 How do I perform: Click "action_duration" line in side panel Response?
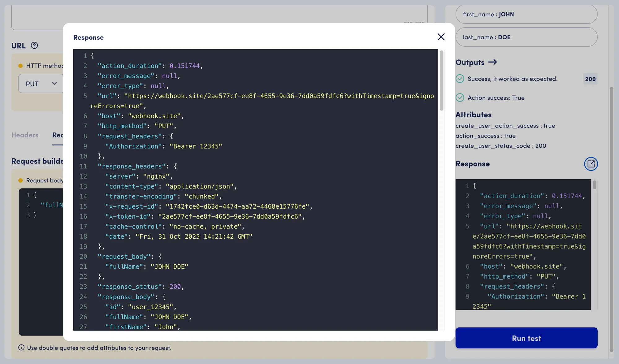[532, 196]
